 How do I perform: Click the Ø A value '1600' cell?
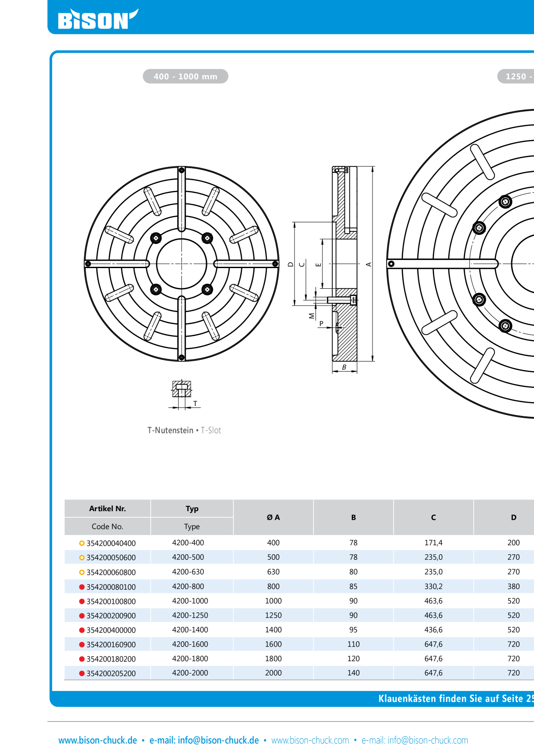pos(273,644)
